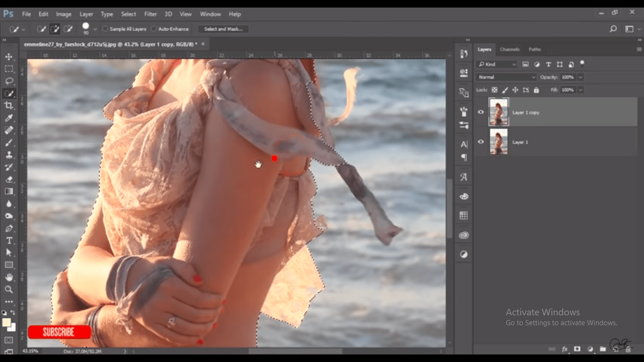Open the Fill slider dropdown arrow
Viewport: 644px width, 362px height.
click(580, 90)
